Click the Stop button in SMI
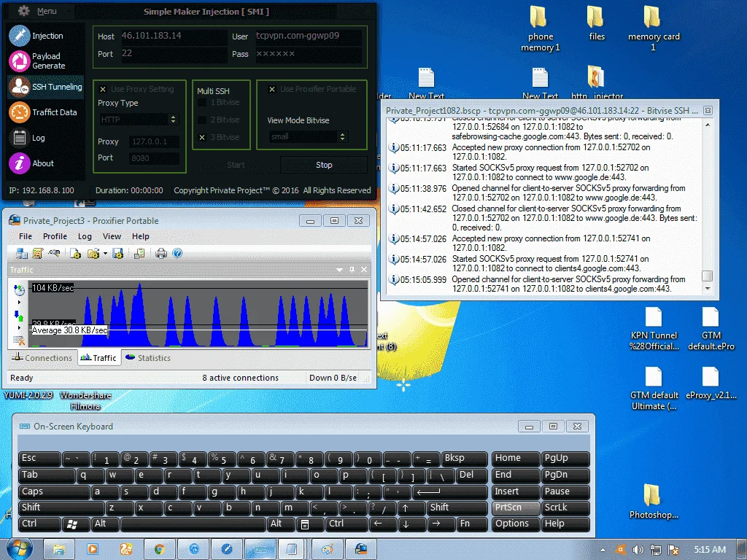Image resolution: width=747 pixels, height=560 pixels. point(324,165)
